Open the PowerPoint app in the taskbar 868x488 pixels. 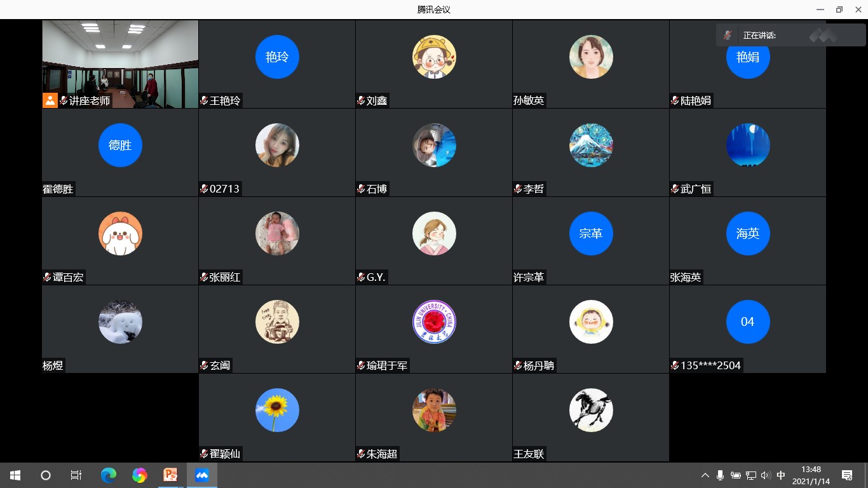pyautogui.click(x=170, y=475)
